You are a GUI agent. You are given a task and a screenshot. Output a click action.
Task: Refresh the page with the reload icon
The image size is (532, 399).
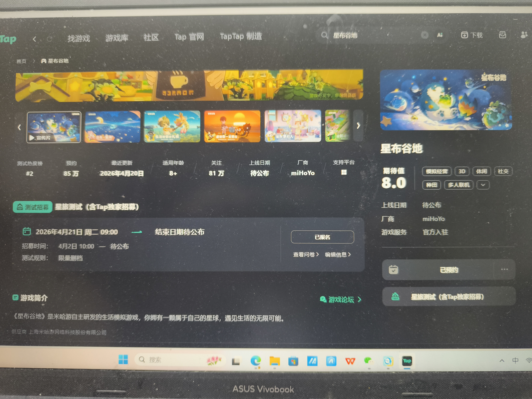click(49, 39)
